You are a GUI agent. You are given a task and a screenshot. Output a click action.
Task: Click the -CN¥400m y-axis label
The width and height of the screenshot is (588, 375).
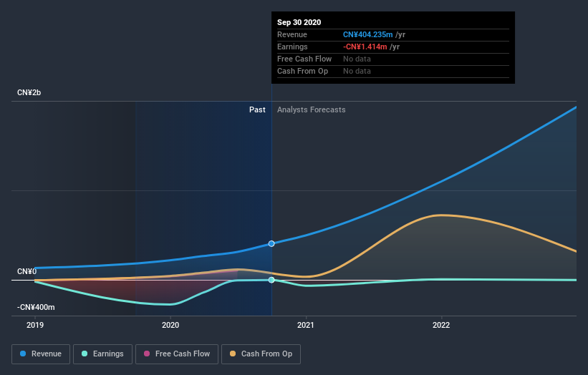[x=36, y=307]
